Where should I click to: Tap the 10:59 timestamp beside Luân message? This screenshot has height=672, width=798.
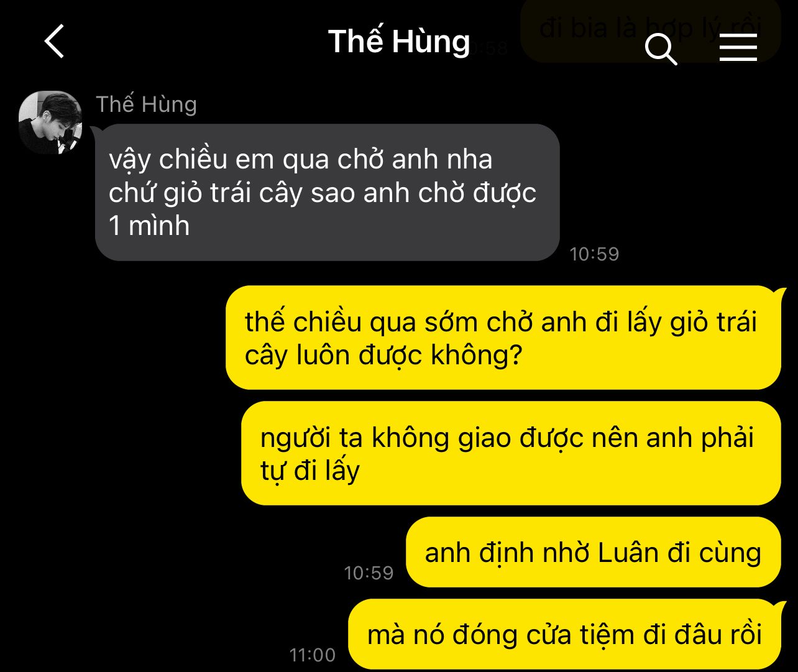tap(369, 573)
